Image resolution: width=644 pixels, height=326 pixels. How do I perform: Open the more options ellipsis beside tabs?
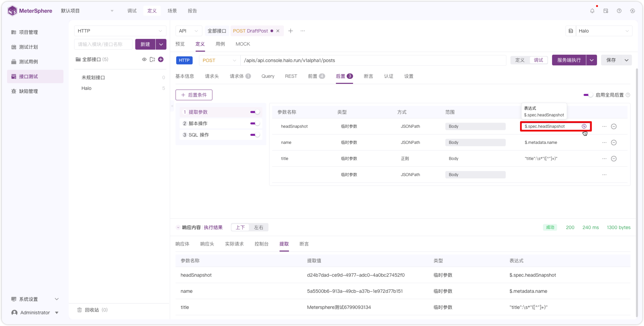(303, 31)
